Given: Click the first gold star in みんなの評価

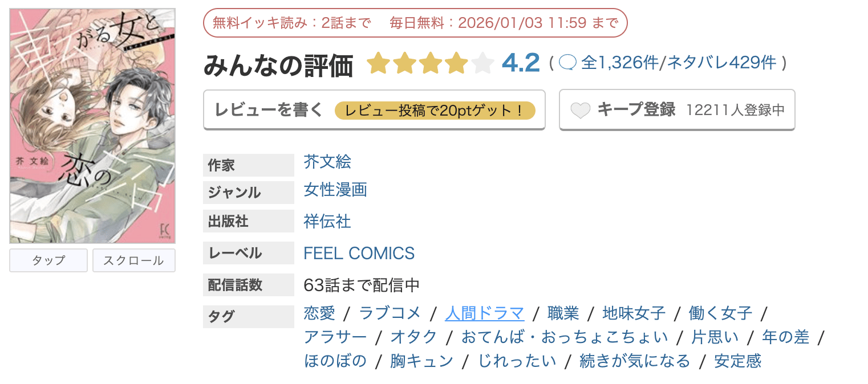Looking at the screenshot, I should pos(379,63).
